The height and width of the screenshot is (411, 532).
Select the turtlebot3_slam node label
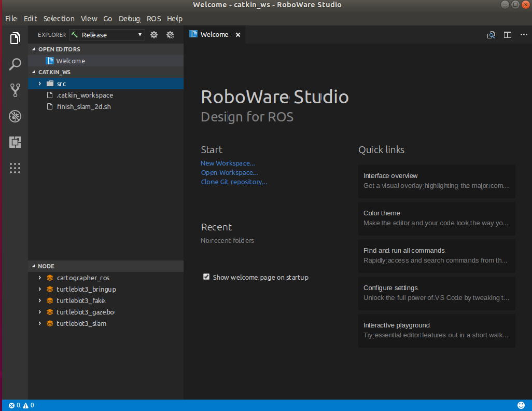(x=81, y=324)
